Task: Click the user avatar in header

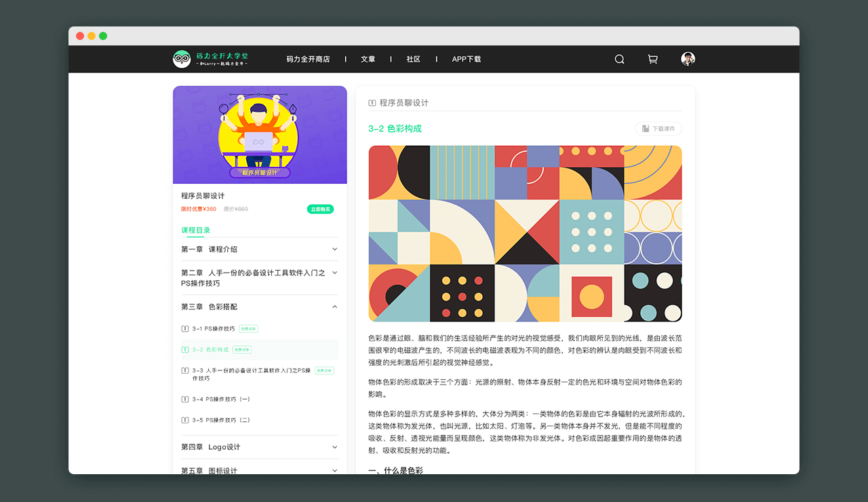Action: [x=688, y=59]
